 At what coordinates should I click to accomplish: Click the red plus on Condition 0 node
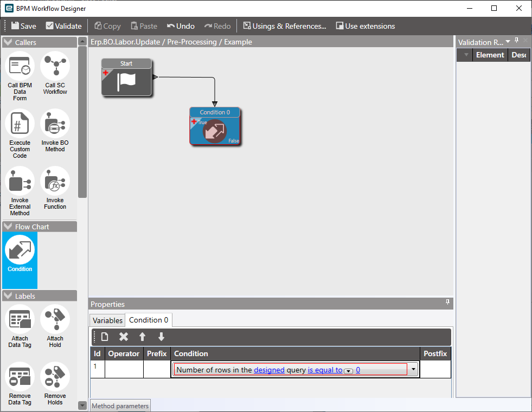(x=194, y=121)
